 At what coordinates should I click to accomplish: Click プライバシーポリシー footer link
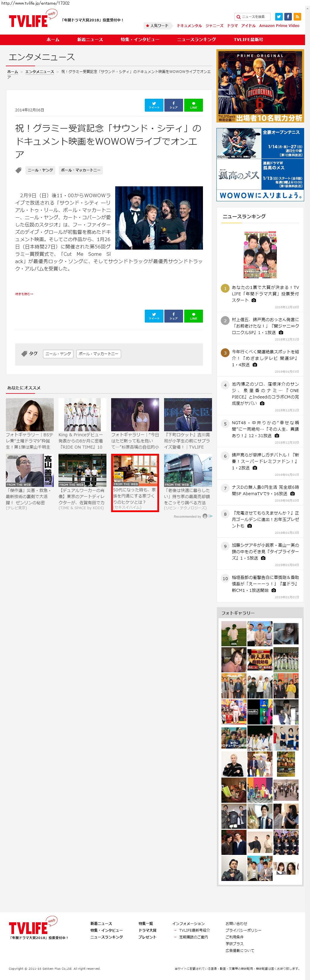tap(243, 930)
